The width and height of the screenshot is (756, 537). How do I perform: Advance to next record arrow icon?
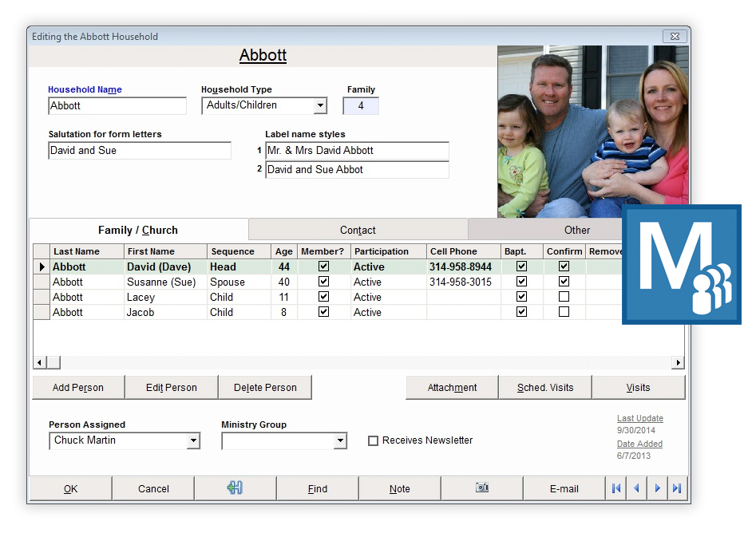(x=657, y=488)
